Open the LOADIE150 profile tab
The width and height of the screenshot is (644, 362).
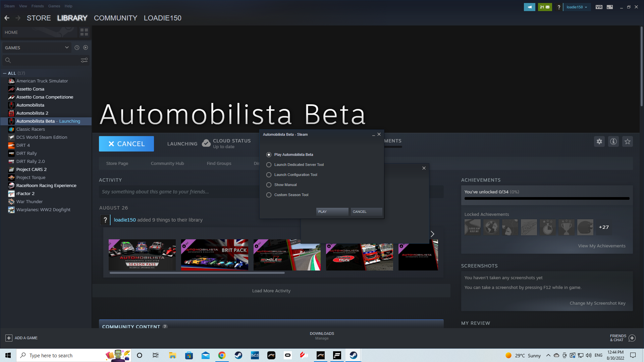pyautogui.click(x=163, y=18)
